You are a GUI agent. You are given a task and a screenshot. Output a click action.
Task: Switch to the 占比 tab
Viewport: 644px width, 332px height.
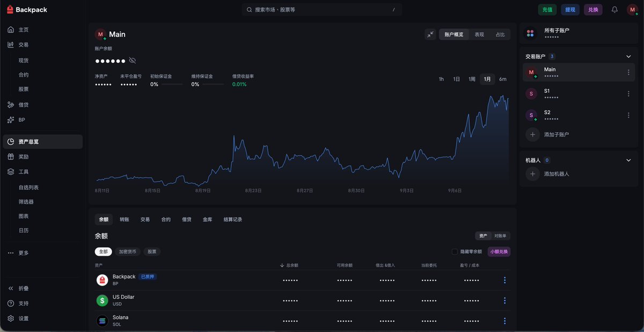[500, 34]
